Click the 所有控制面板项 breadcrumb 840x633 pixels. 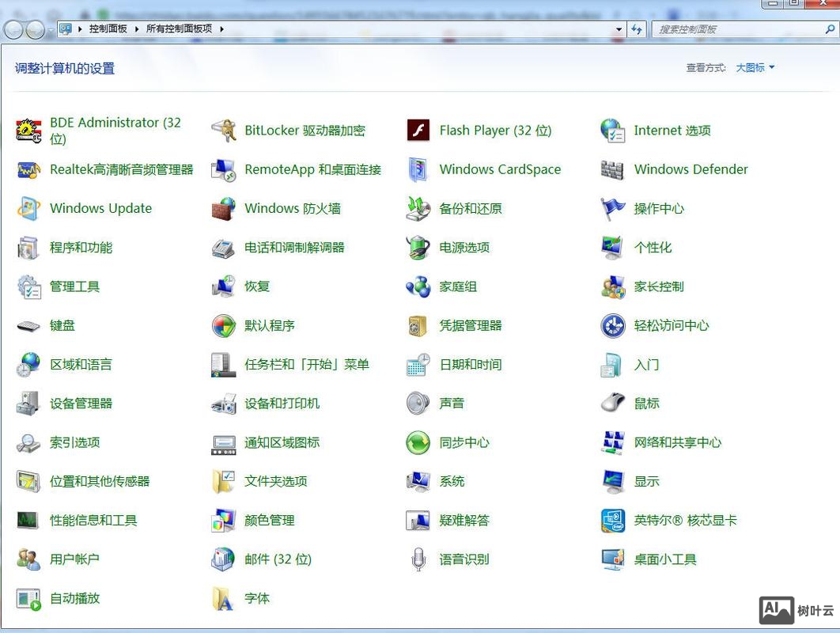click(x=177, y=28)
